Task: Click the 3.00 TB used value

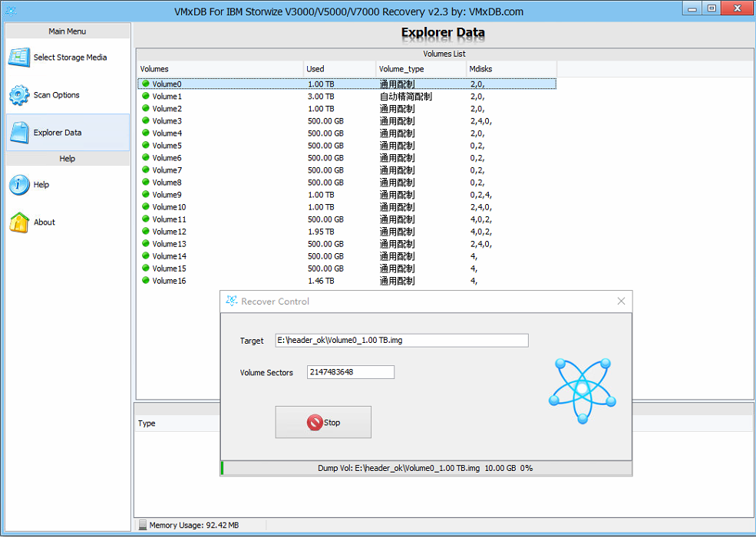Action: [321, 97]
